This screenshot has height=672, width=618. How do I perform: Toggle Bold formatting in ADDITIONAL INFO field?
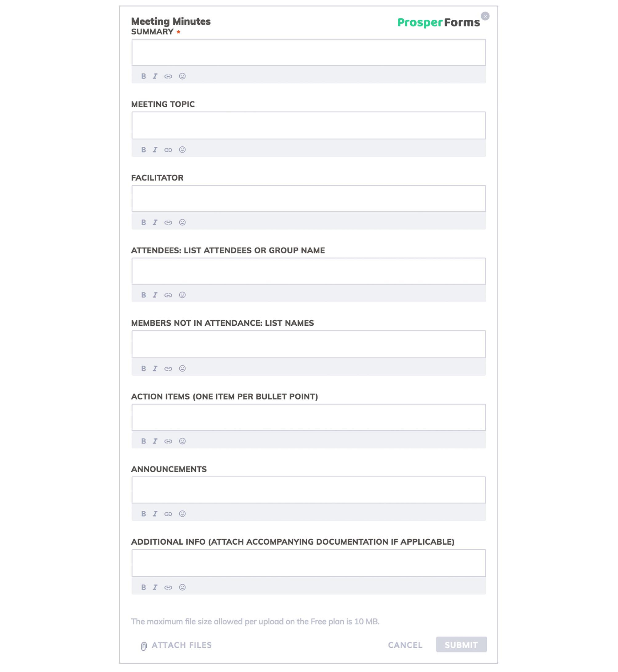point(144,587)
